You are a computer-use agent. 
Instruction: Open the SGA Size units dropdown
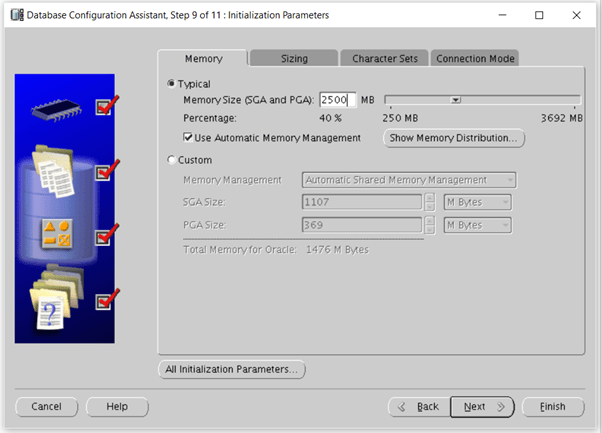coord(476,202)
